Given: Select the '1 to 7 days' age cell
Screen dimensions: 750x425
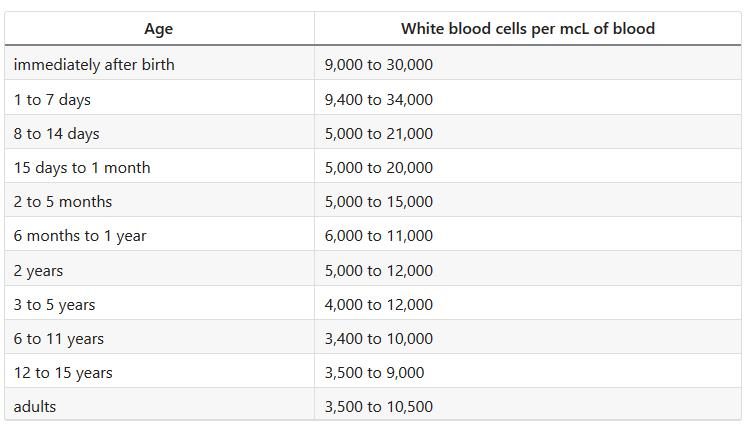Looking at the screenshot, I should coord(159,98).
